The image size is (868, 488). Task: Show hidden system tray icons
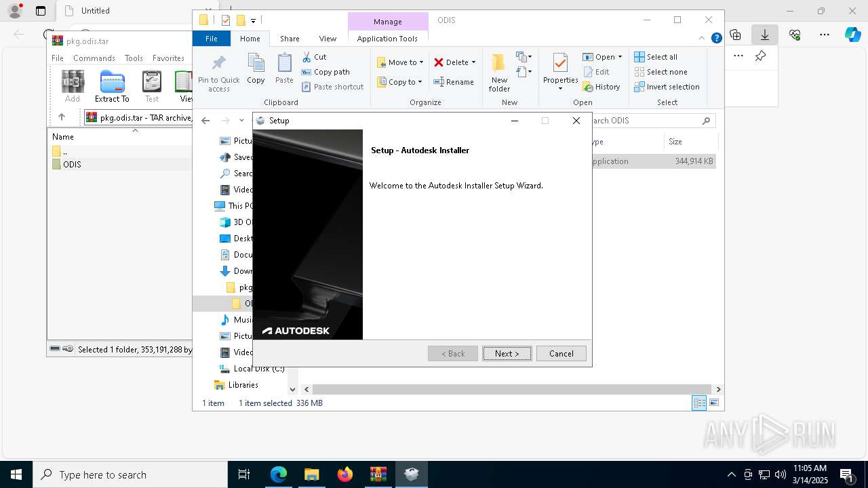[731, 474]
